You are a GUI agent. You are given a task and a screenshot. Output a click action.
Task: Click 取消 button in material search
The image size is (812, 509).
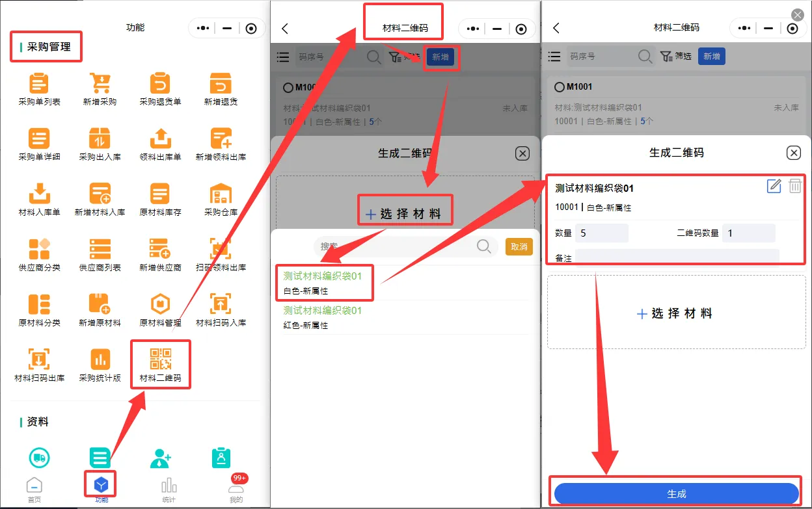519,247
